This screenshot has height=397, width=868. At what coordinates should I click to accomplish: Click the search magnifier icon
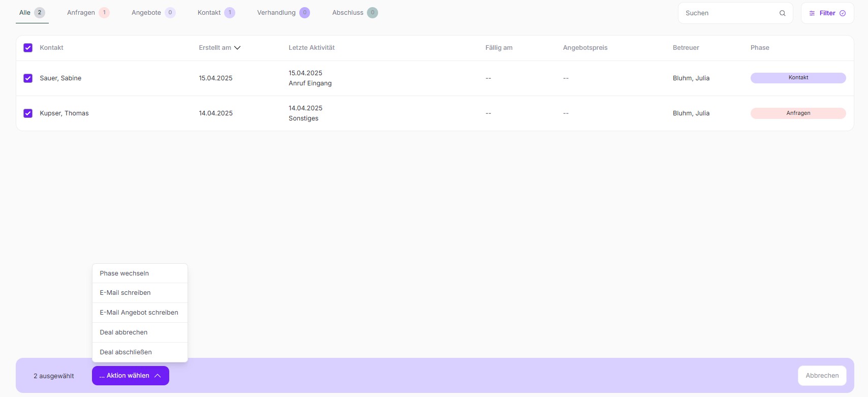click(783, 13)
